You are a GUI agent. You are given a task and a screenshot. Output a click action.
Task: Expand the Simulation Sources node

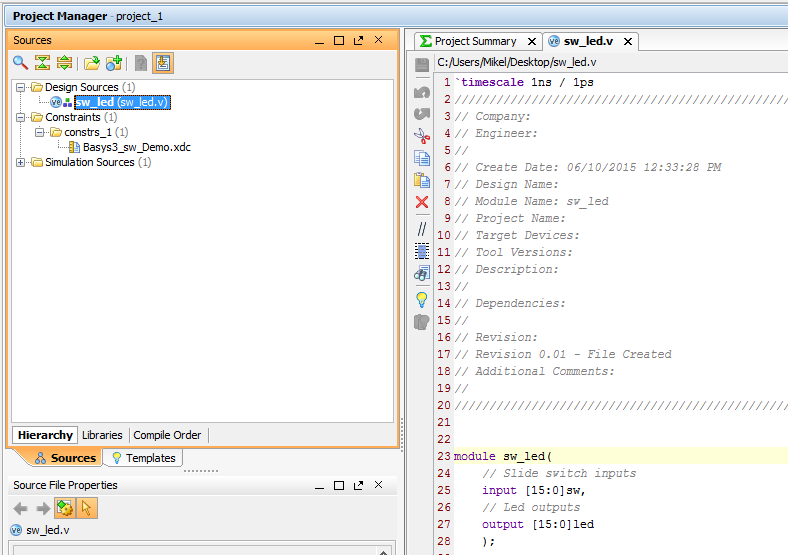[x=20, y=162]
